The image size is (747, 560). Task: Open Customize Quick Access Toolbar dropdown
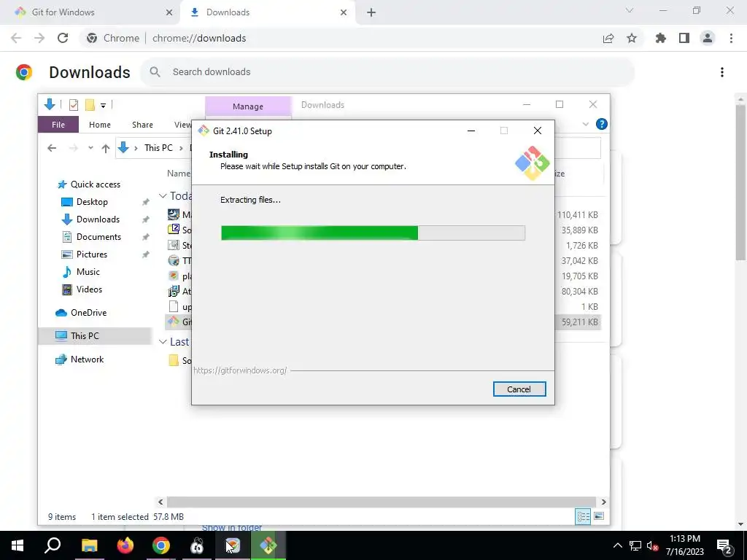click(x=103, y=105)
